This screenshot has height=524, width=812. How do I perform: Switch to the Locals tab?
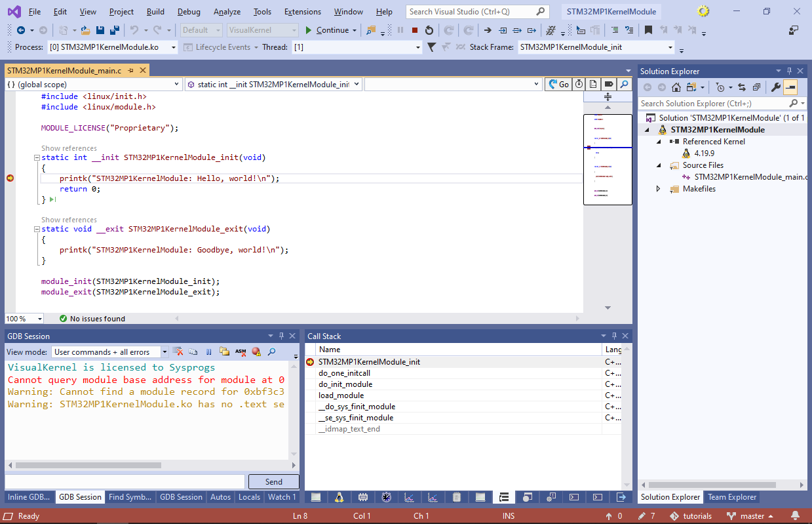249,497
